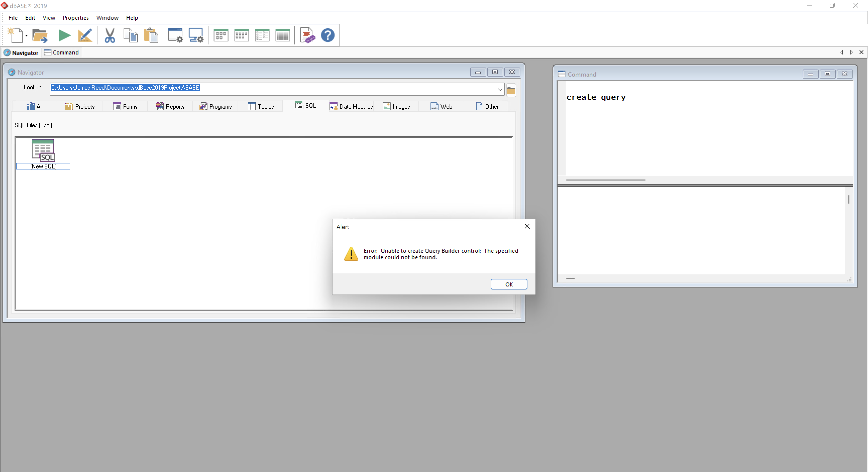Click the folder browse icon beside Look in
Image resolution: width=868 pixels, height=472 pixels.
pyautogui.click(x=511, y=90)
